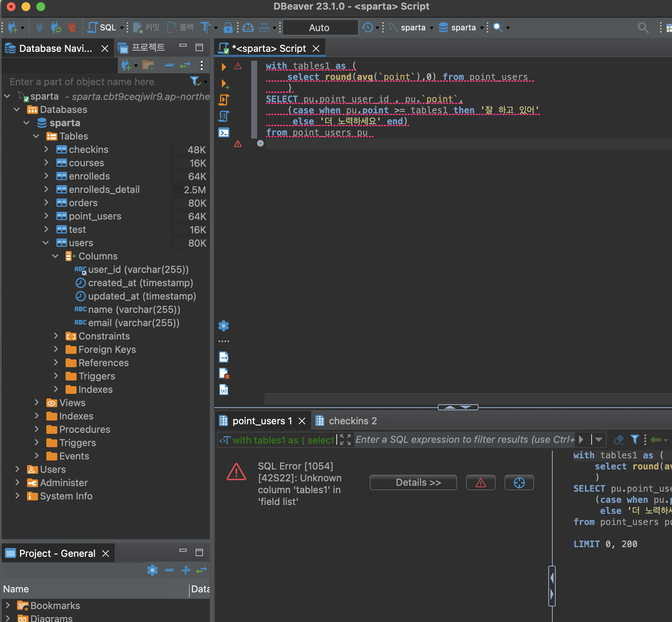The height and width of the screenshot is (622, 672).
Task: Click show error log page icon
Action: pyautogui.click(x=224, y=373)
